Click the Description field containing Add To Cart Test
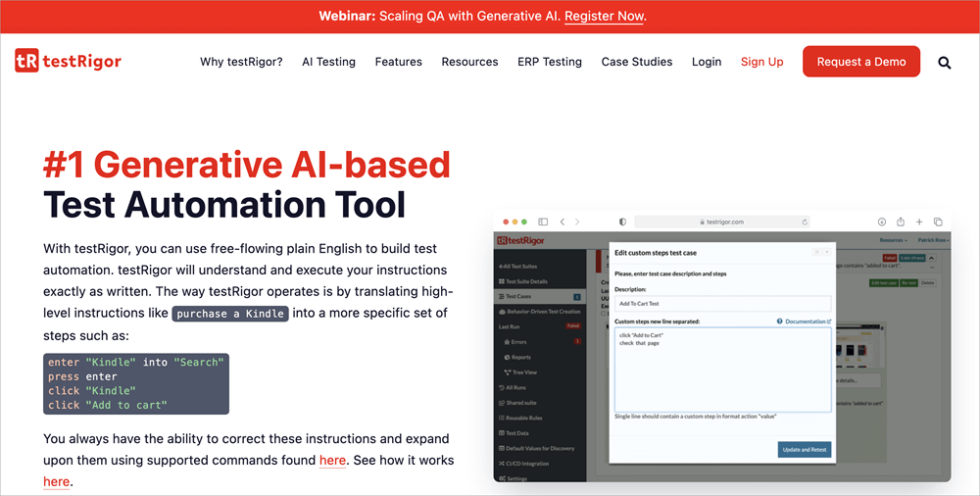 [722, 304]
